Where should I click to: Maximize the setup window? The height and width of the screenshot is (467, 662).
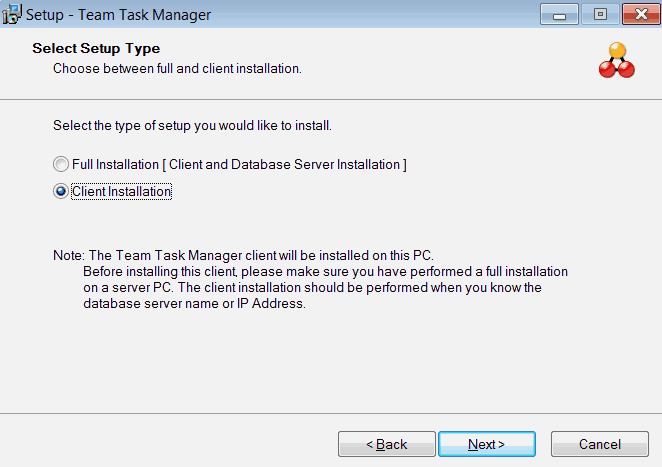(600, 15)
